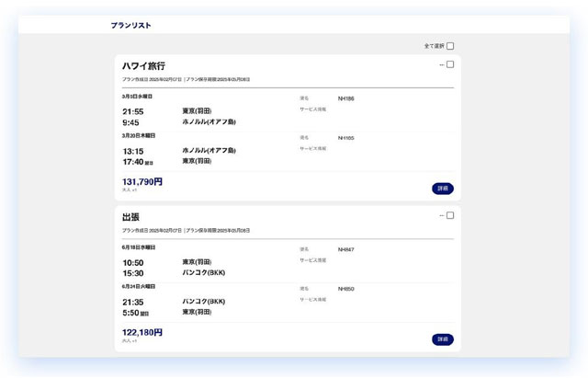The width and height of the screenshot is (588, 378).
Task: Click flight number NH185
Action: pyautogui.click(x=345, y=138)
